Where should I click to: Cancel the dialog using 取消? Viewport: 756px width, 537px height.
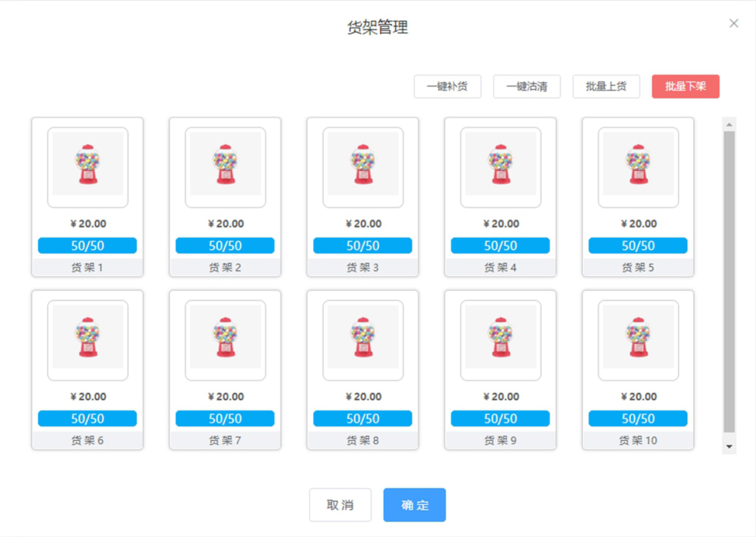pyautogui.click(x=340, y=505)
